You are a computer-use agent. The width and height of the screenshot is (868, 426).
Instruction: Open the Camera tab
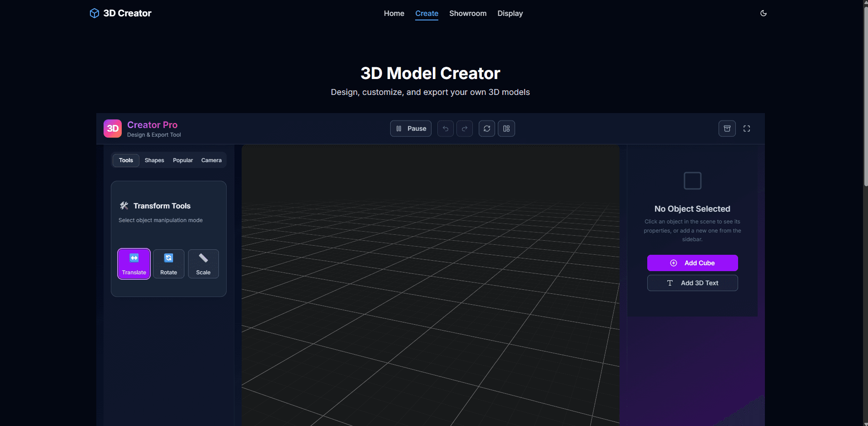[211, 160]
